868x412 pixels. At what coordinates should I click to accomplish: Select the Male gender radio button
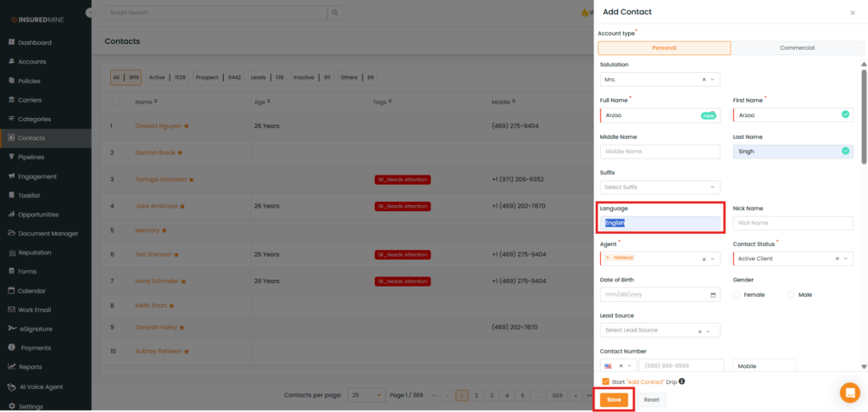[x=791, y=295]
